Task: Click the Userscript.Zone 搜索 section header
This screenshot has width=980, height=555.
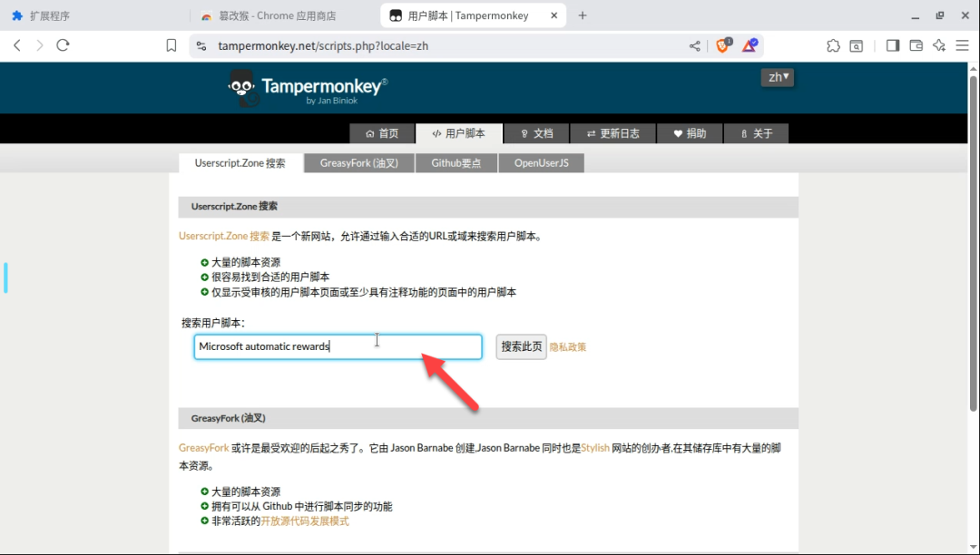Action: (x=488, y=207)
